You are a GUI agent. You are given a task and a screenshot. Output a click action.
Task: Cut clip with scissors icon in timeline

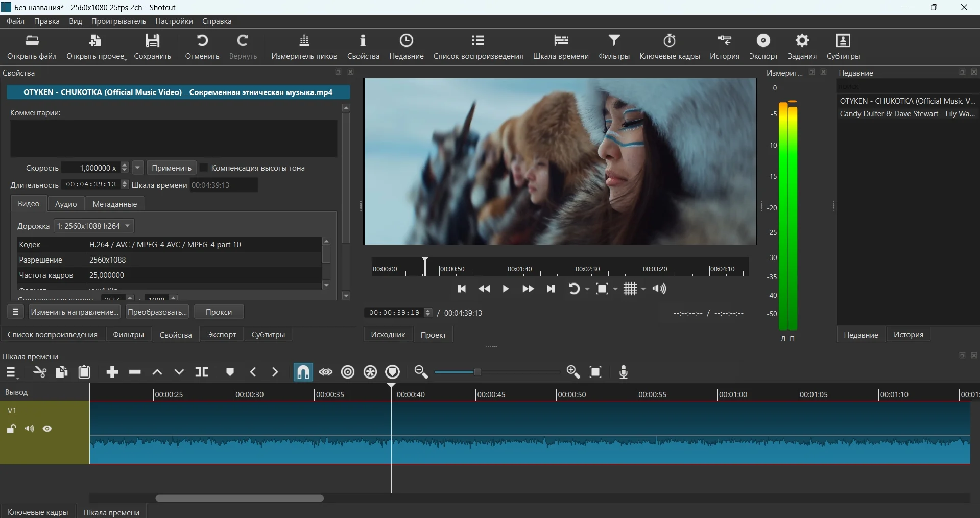point(40,372)
